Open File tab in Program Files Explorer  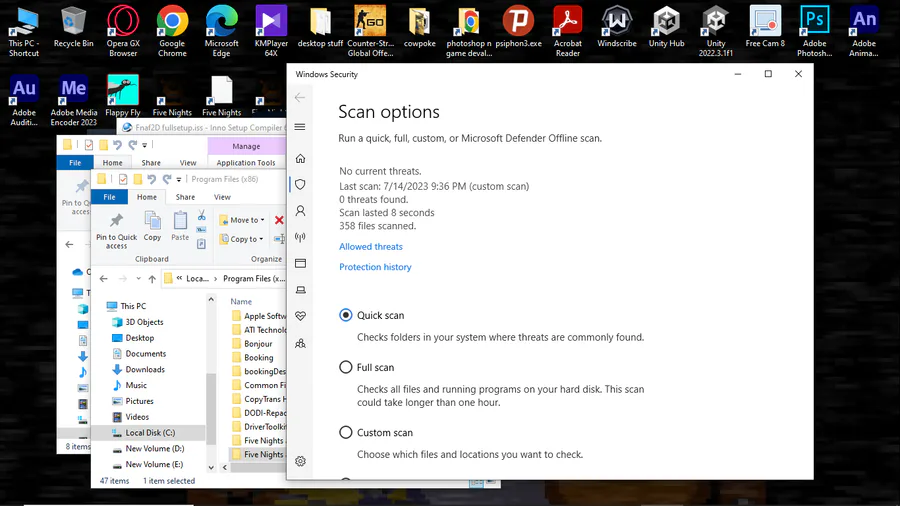(109, 197)
